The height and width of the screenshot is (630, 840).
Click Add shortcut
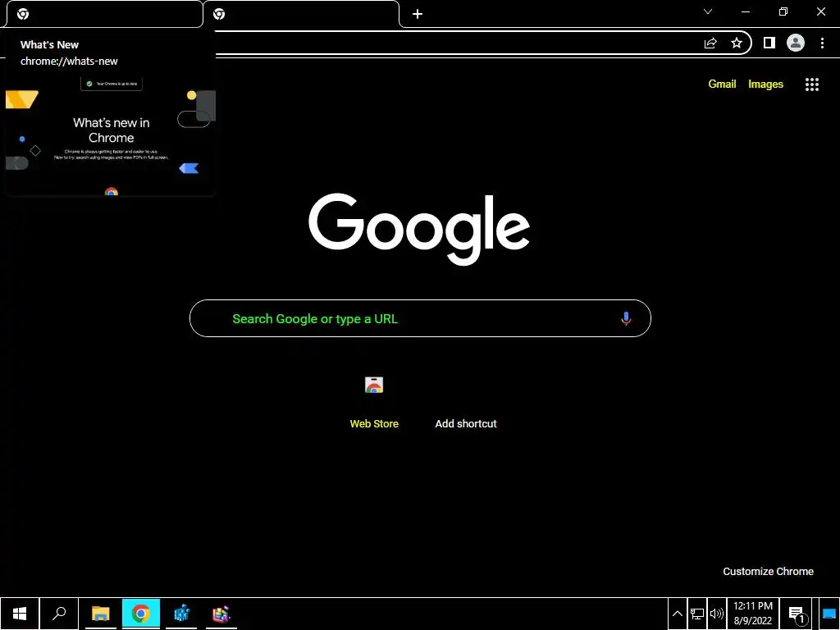click(x=466, y=424)
